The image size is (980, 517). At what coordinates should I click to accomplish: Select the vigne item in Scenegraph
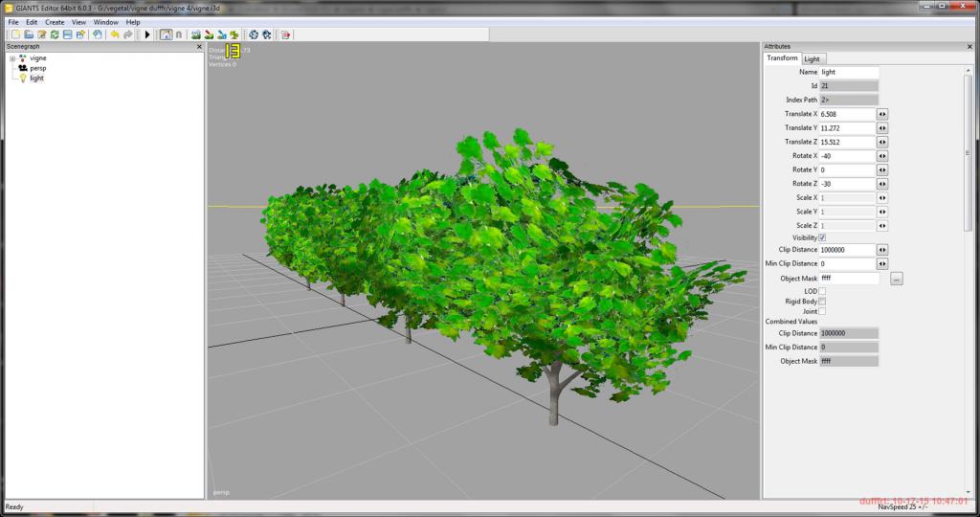point(38,58)
